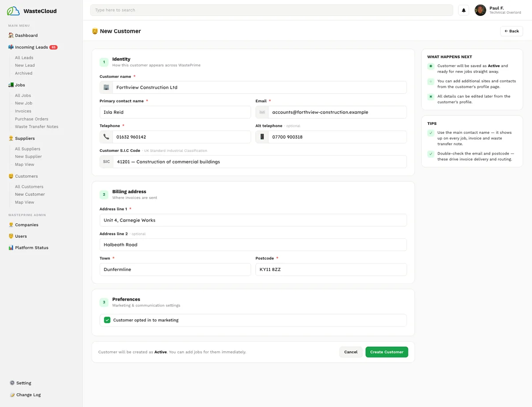Click the Setting gear icon
The image size is (532, 407).
pos(12,383)
